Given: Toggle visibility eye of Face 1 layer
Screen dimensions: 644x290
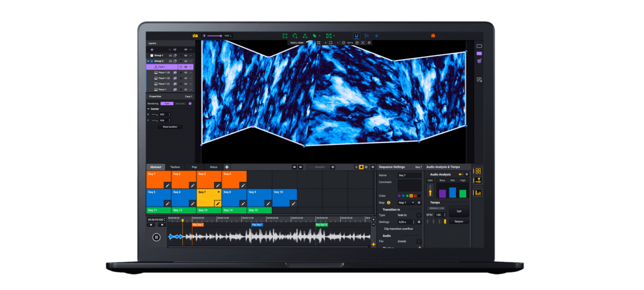Looking at the screenshot, I should pyautogui.click(x=185, y=66).
